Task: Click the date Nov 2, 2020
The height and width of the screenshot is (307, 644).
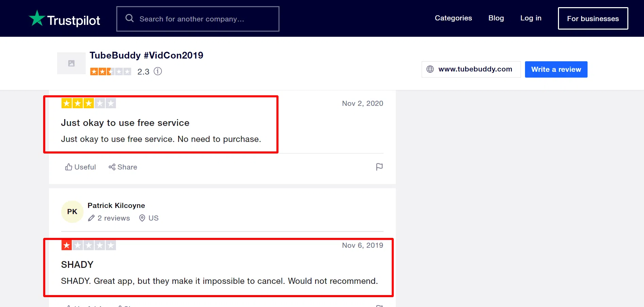Action: [x=362, y=103]
